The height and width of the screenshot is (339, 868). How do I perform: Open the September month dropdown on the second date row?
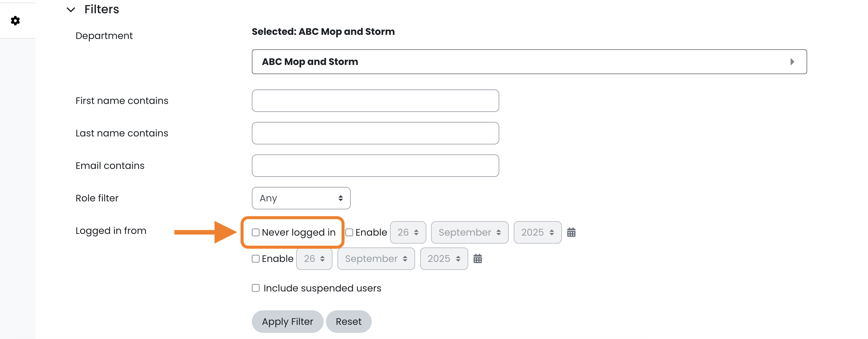[x=376, y=258]
